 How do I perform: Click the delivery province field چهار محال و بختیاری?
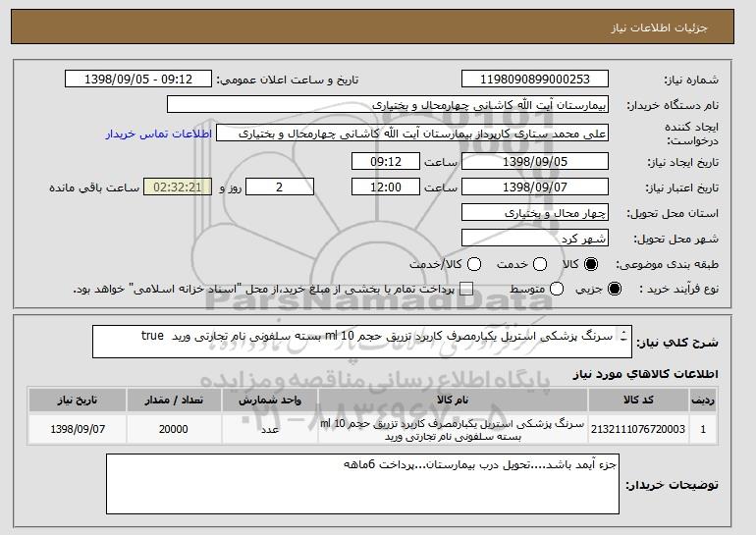(535, 213)
